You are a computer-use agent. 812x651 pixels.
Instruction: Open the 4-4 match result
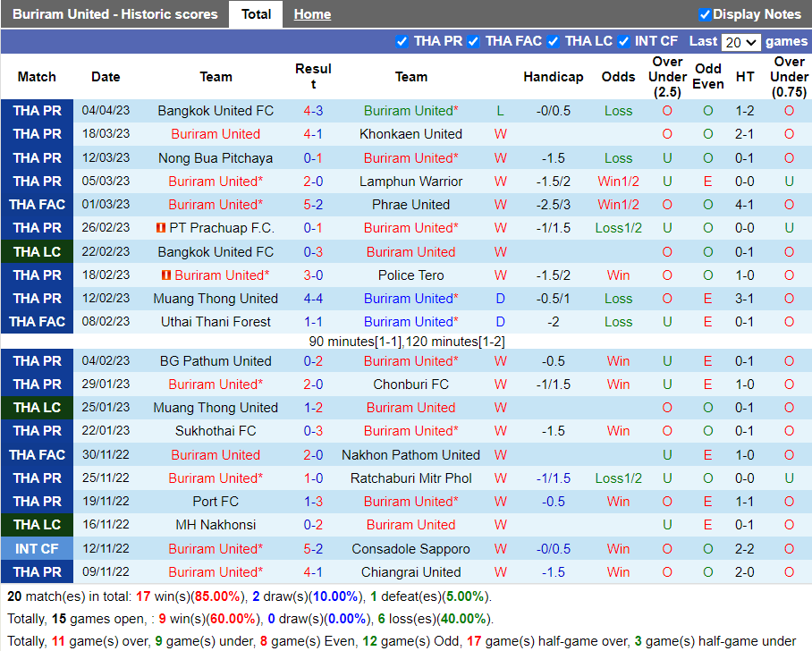tap(313, 299)
